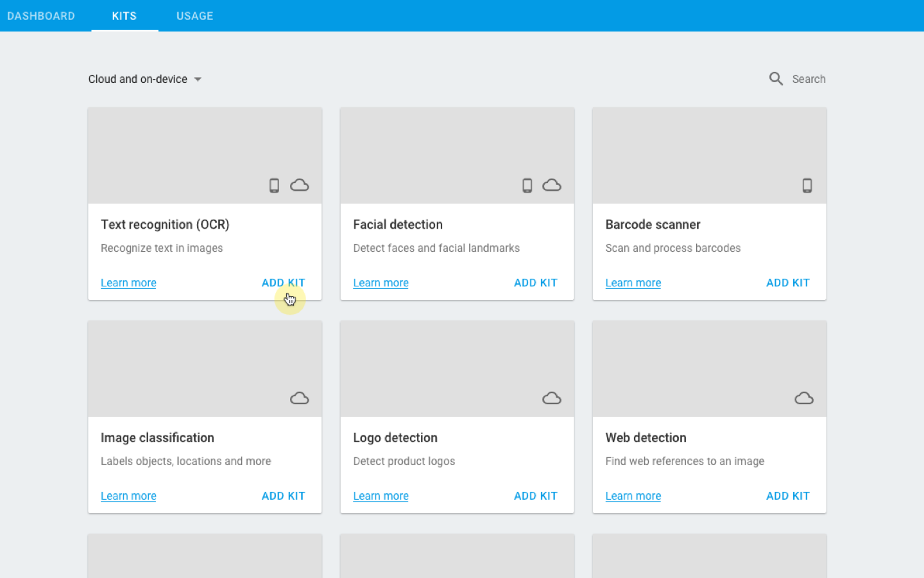
Task: Click the cloud icon on Image classification card
Action: pos(299,398)
